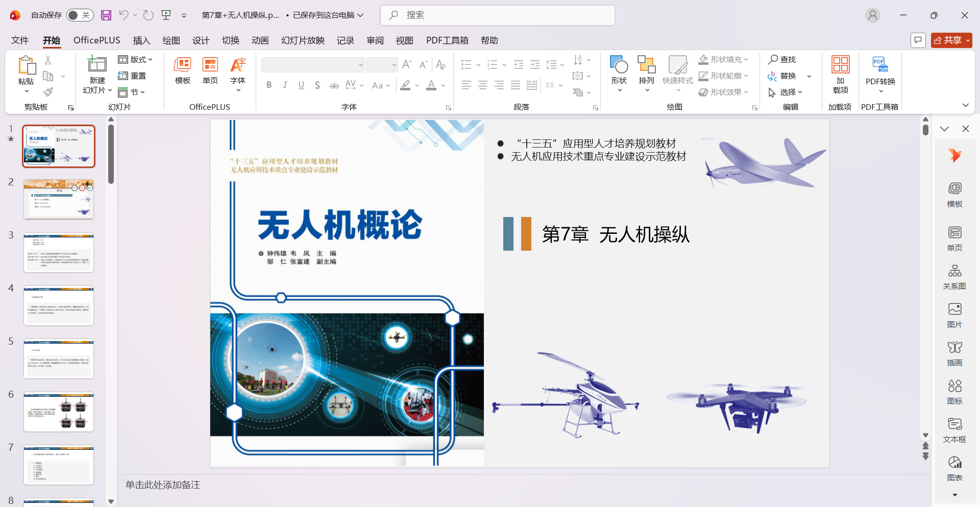Switch to the PDF工具箱 tab
Screen dimensions: 980x507
[x=447, y=40]
